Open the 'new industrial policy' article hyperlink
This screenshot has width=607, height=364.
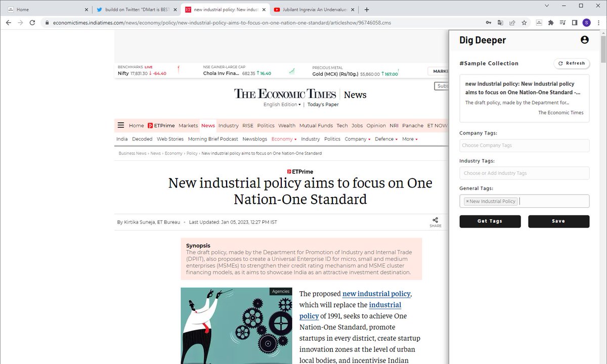(x=377, y=294)
